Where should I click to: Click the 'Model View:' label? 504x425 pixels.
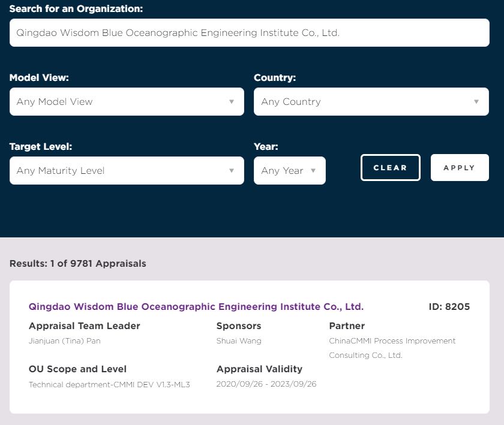point(39,77)
